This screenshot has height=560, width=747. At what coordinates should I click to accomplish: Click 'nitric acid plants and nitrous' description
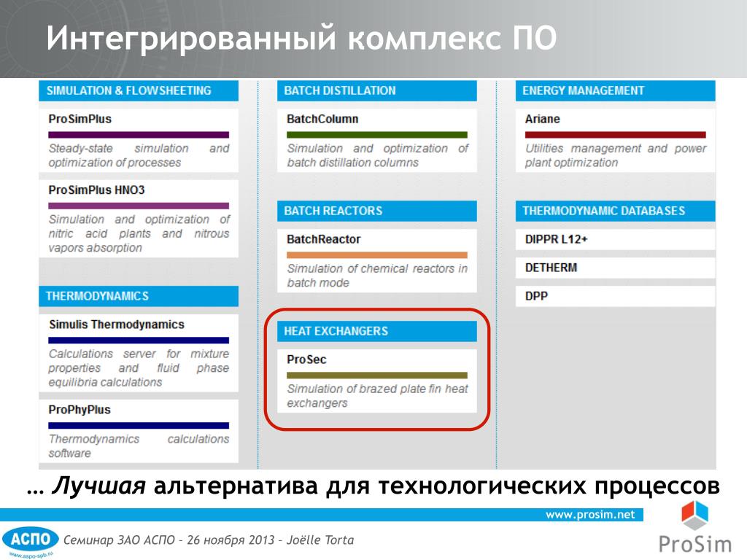point(139,234)
